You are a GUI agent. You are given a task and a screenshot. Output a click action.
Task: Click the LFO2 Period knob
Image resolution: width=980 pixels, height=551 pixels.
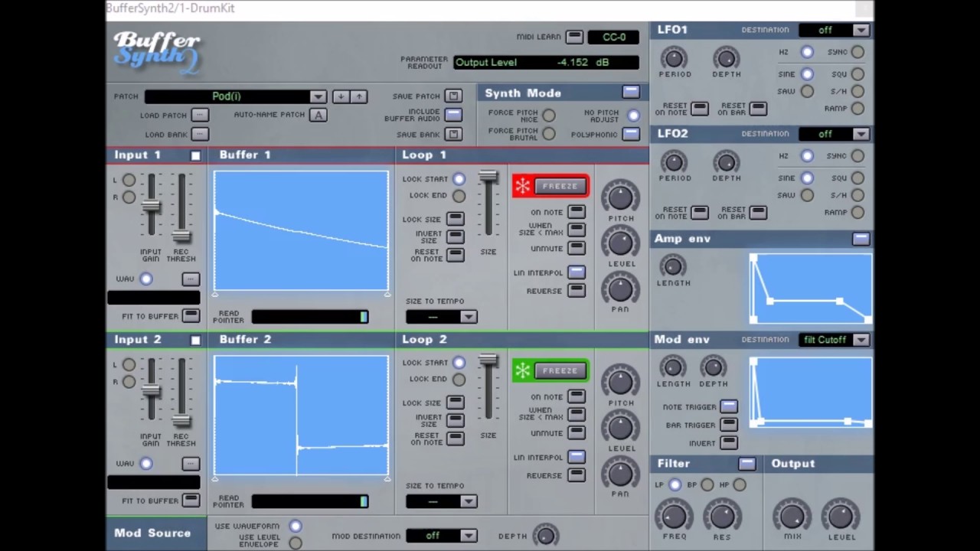[x=674, y=161]
